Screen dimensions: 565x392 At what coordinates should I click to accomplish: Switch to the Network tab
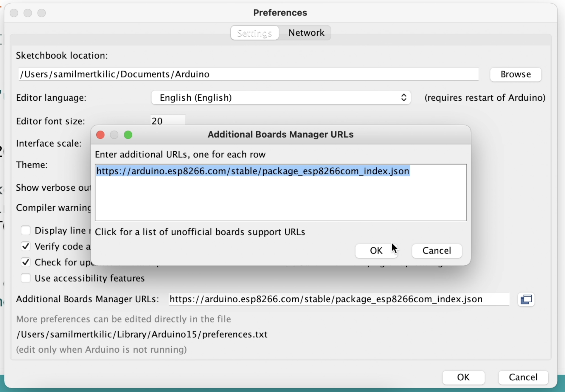306,33
